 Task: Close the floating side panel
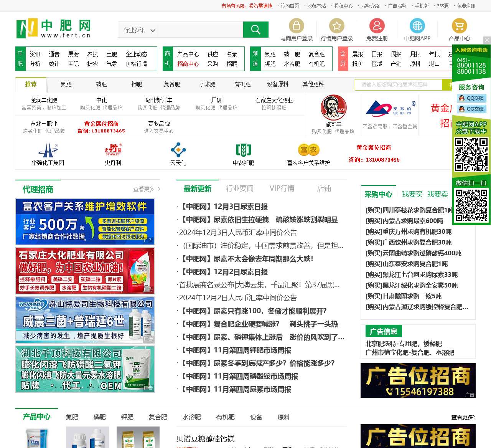487,40
